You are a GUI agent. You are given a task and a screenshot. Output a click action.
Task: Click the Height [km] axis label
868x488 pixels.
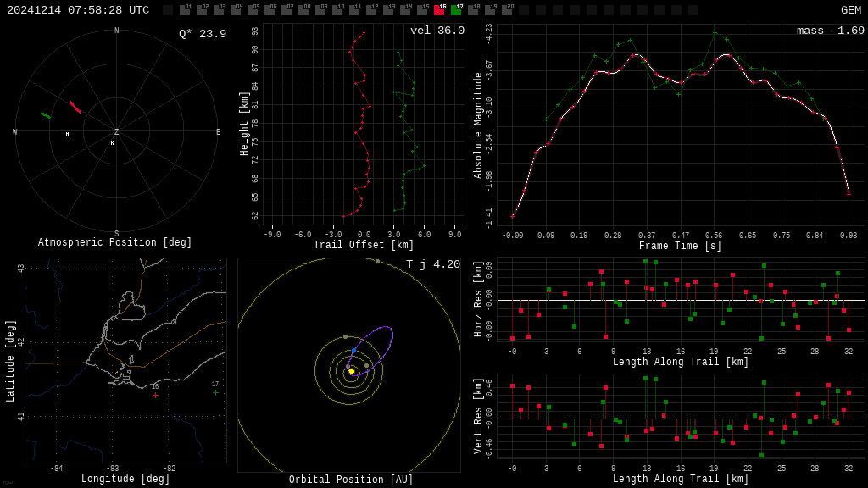(244, 124)
